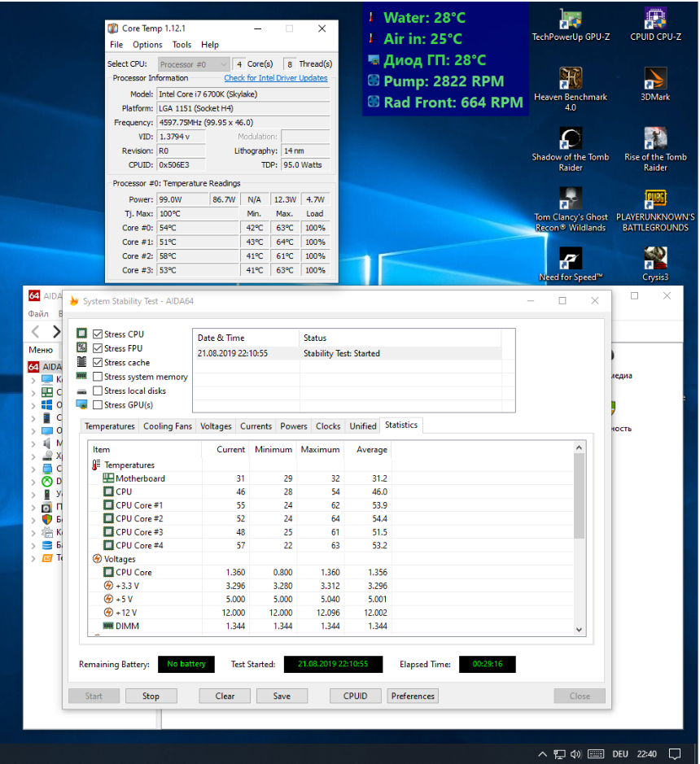Image resolution: width=700 pixels, height=764 pixels.
Task: Expand the last AIDA64 tree node
Action: [33, 558]
